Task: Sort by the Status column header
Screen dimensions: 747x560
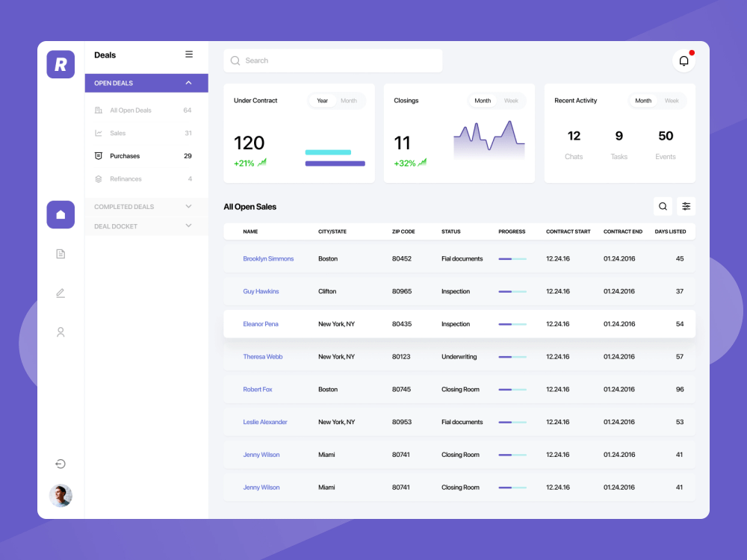Action: (x=450, y=231)
